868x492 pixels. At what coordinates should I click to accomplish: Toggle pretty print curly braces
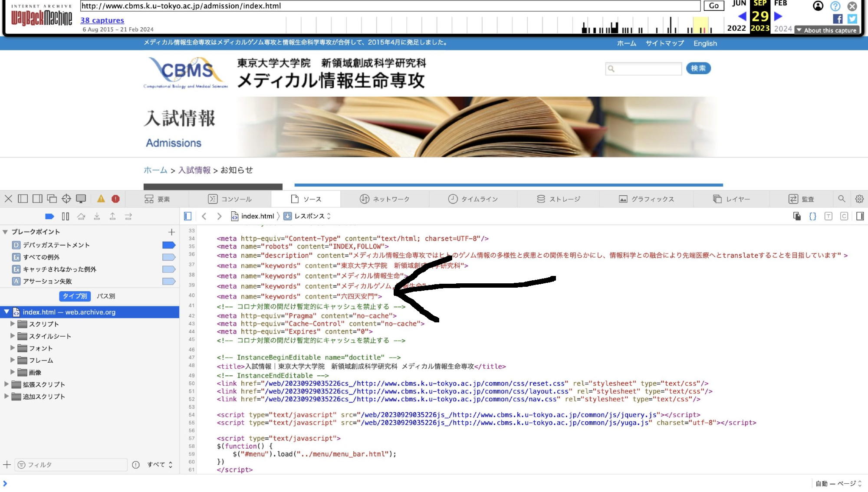[x=813, y=216]
